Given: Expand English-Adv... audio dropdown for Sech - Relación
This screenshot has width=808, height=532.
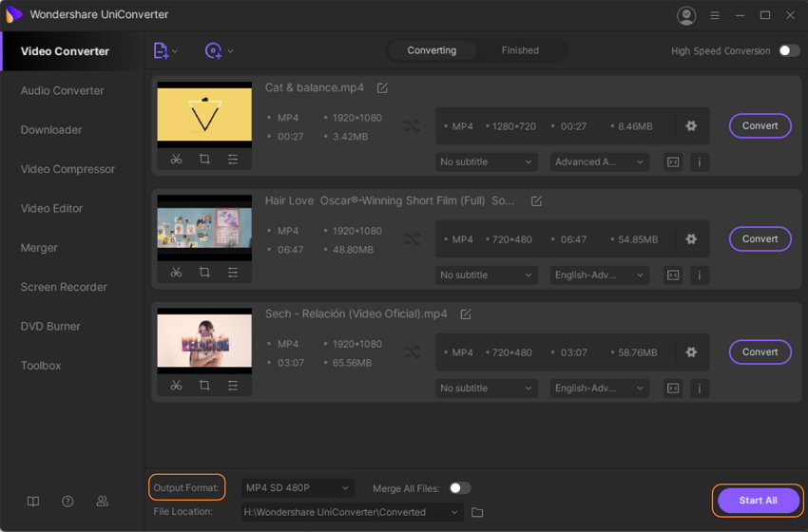Looking at the screenshot, I should (x=599, y=389).
